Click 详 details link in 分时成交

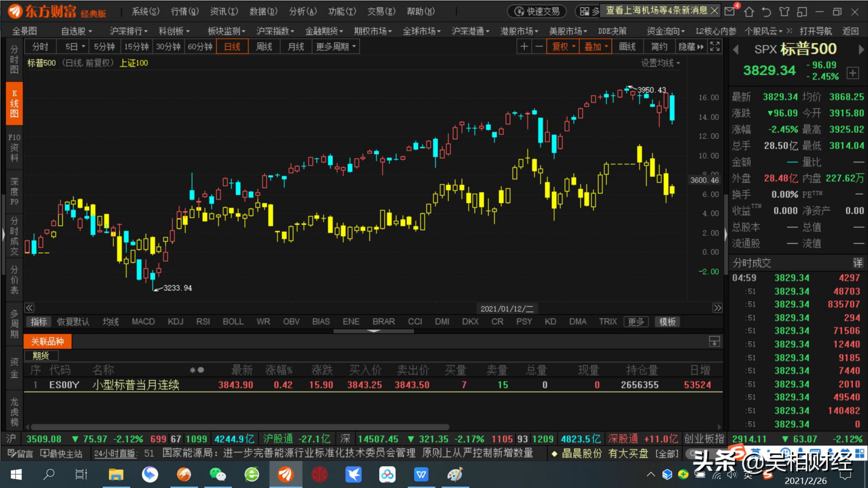858,263
